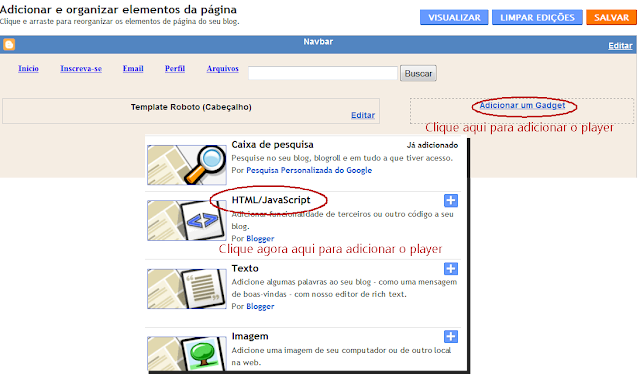Click the Imagem tree thumbnail
The height and width of the screenshot is (374, 640).
[x=187, y=353]
